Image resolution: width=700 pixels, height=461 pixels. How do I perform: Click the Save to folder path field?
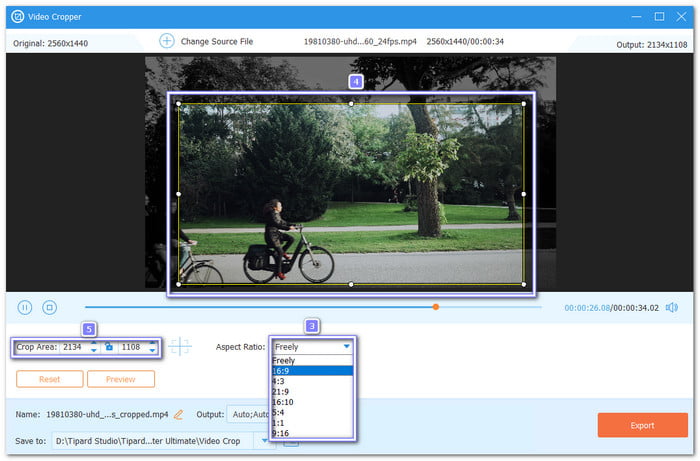153,441
